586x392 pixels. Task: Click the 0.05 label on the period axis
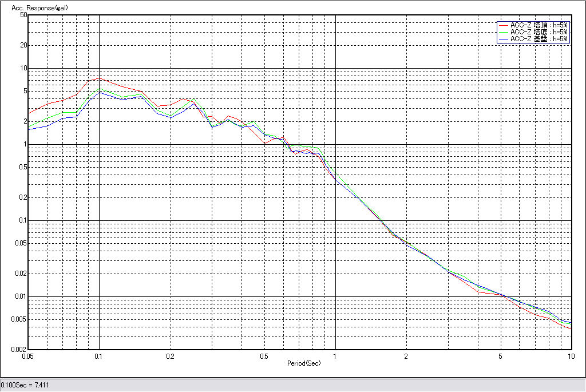point(27,356)
